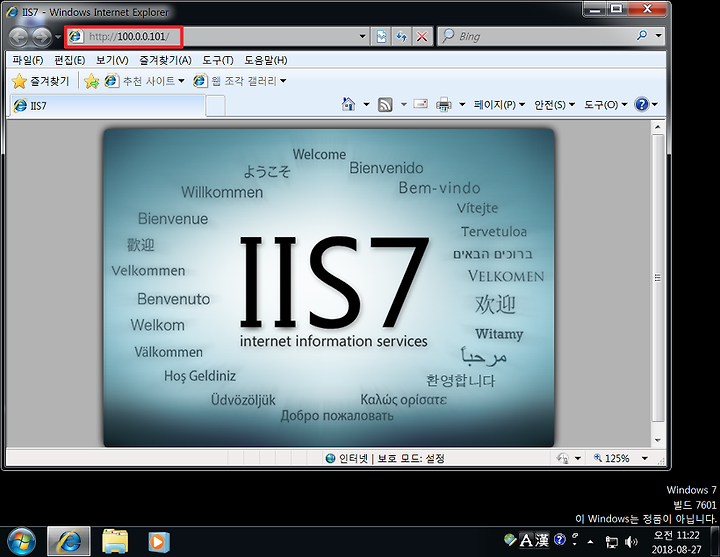Click the RSS feeds icon
This screenshot has width=720, height=557.
pyautogui.click(x=385, y=105)
